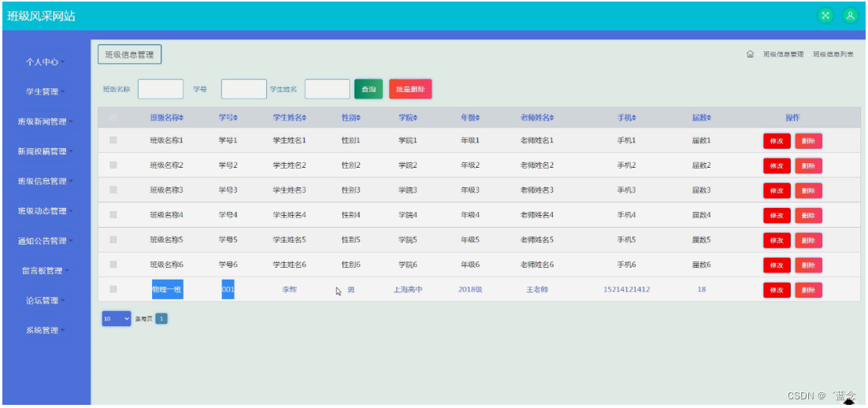Sort by 年级 column header
This screenshot has height=408, width=868.
coord(470,118)
